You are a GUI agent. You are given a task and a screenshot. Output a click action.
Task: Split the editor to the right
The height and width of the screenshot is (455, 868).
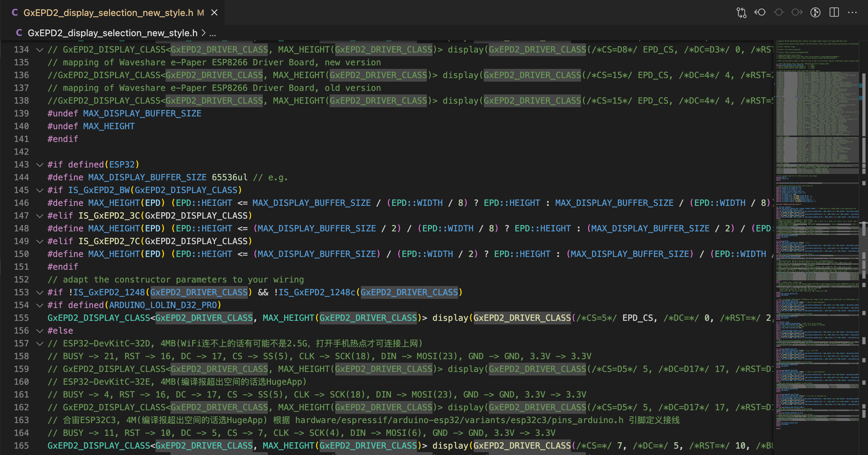(x=834, y=12)
